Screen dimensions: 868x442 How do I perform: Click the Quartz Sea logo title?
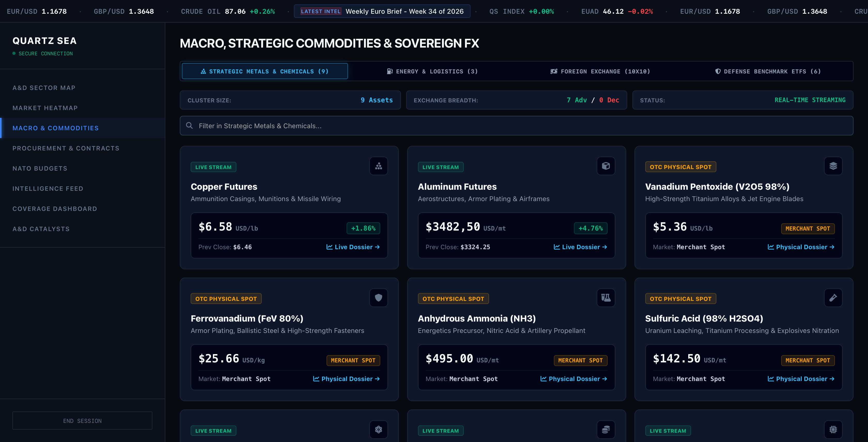coord(44,41)
